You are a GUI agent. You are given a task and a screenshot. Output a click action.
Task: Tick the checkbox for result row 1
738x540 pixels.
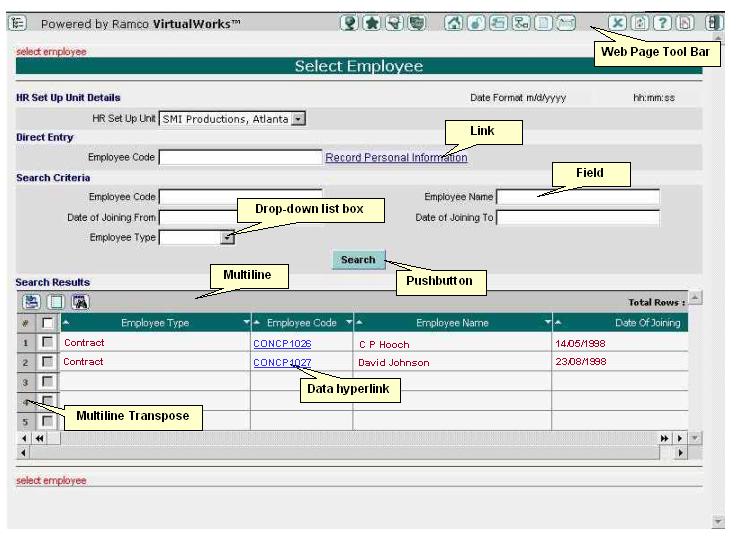[47, 343]
